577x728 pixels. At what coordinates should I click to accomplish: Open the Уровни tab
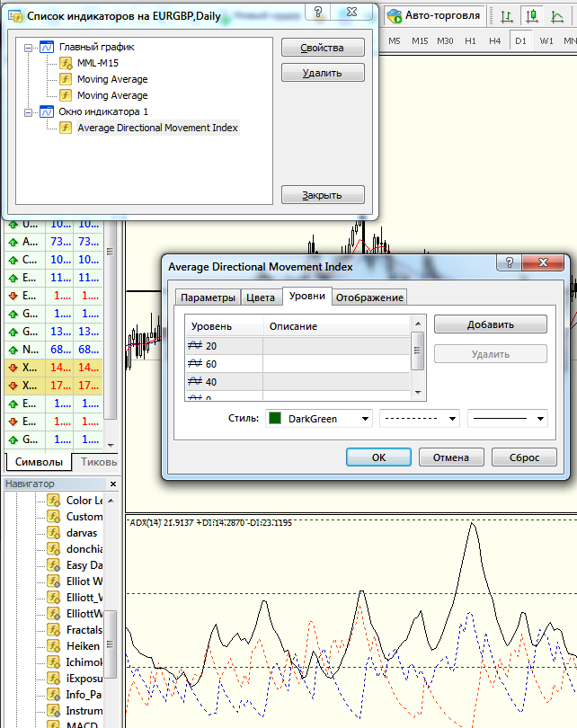(306, 297)
